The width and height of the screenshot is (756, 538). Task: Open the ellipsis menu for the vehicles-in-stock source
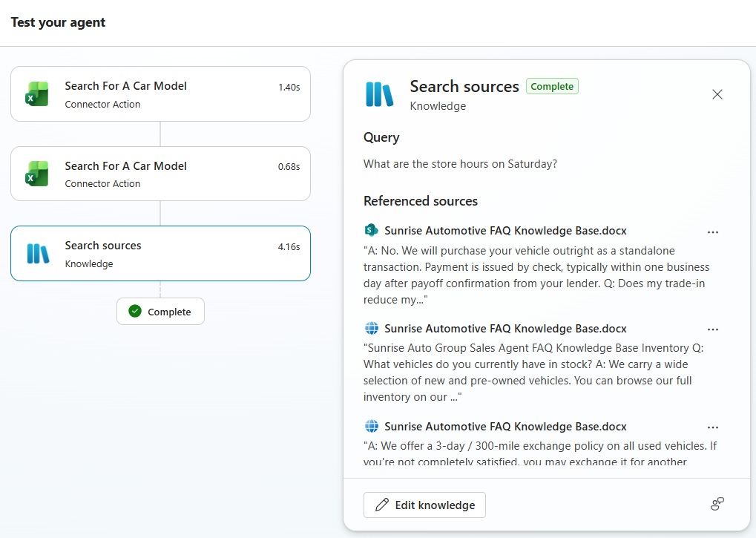click(713, 329)
